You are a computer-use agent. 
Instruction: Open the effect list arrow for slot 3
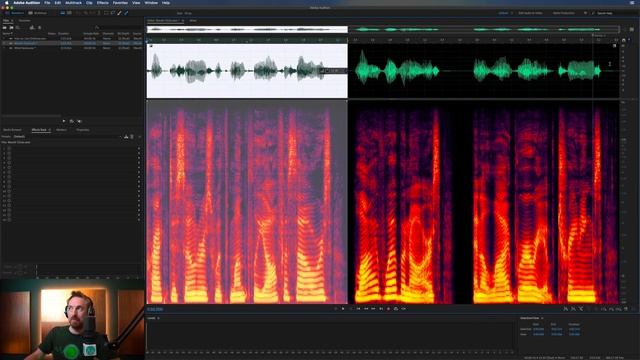tap(139, 158)
